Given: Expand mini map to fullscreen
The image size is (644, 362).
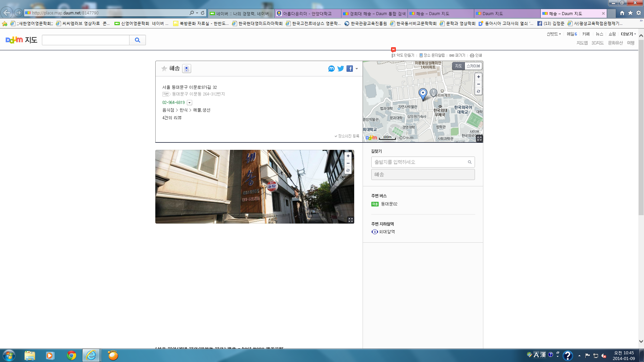Looking at the screenshot, I should click(x=479, y=138).
